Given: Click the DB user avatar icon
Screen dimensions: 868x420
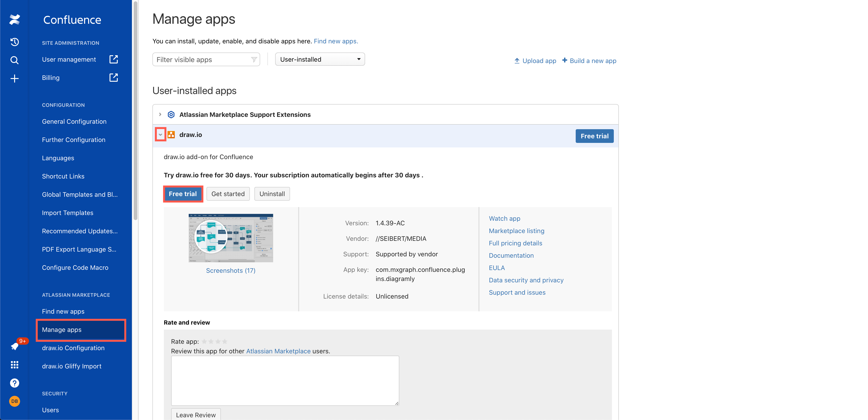Looking at the screenshot, I should [x=15, y=401].
